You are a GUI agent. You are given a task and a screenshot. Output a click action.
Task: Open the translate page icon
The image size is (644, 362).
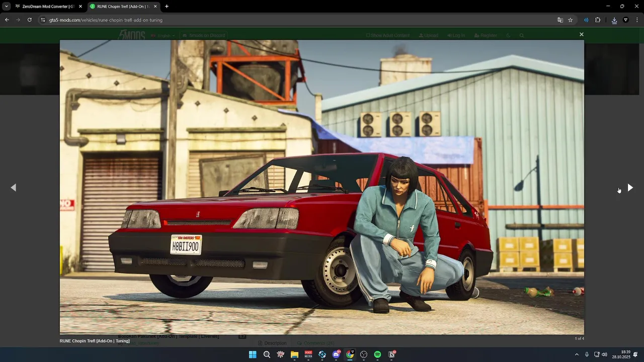560,20
